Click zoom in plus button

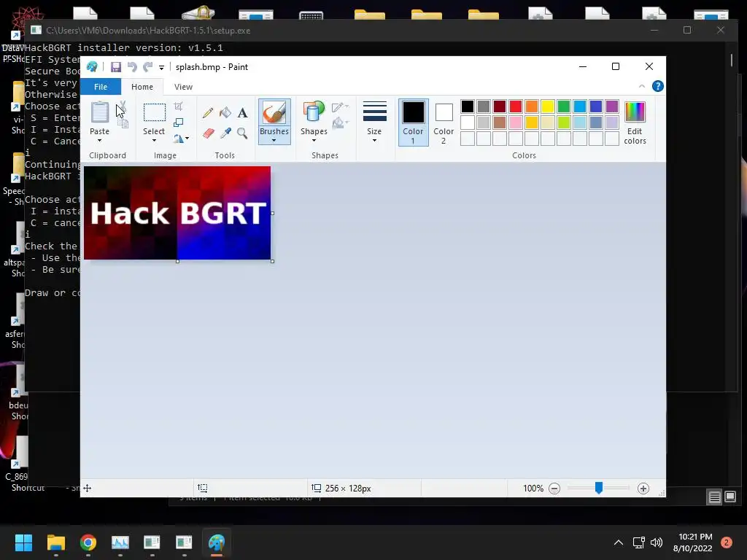(x=643, y=489)
